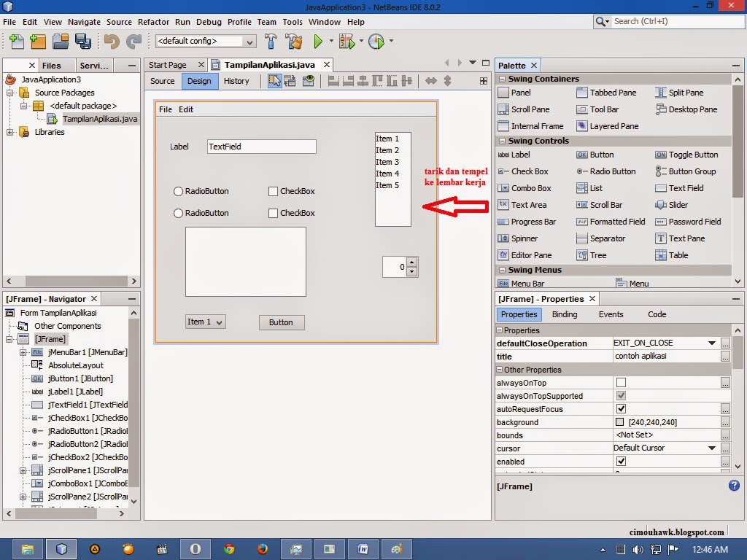The height and width of the screenshot is (560, 747).
Task: Preview the form design with the eye icon
Action: pyautogui.click(x=309, y=81)
